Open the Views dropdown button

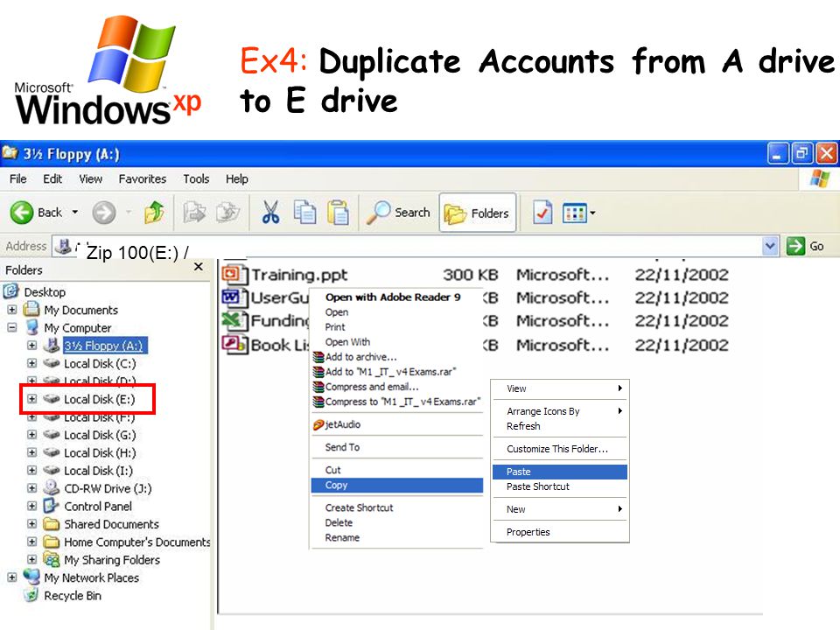578,213
